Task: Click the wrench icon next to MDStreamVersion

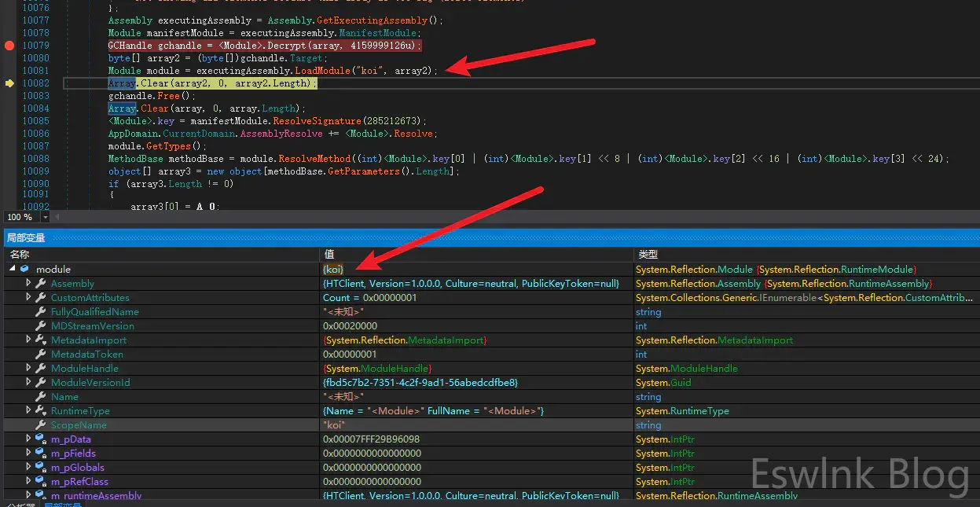Action: (41, 326)
